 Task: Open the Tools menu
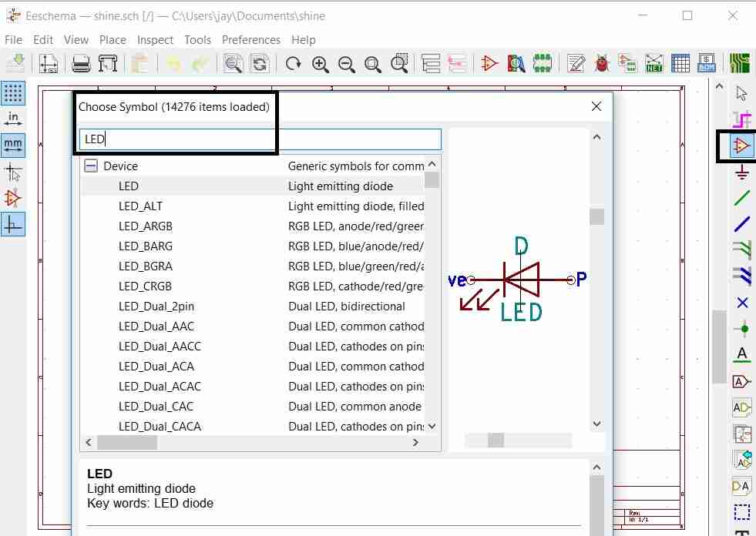(198, 39)
